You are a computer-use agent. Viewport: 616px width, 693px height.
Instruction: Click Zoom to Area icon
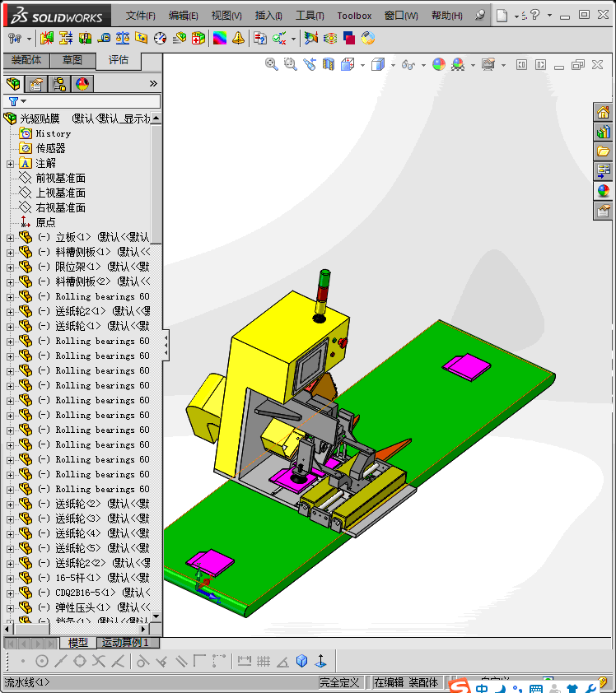(291, 64)
